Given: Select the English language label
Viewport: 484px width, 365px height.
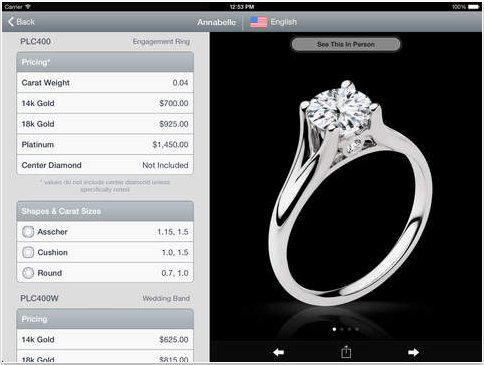Looking at the screenshot, I should [283, 22].
